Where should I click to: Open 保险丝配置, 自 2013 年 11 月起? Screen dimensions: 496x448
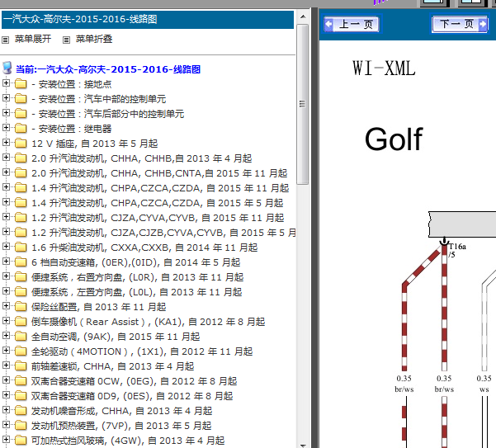tap(99, 307)
